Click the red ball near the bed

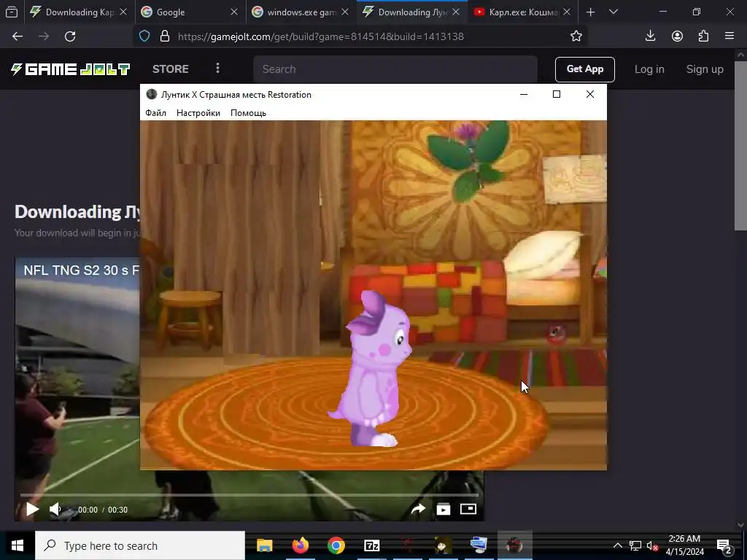(556, 334)
